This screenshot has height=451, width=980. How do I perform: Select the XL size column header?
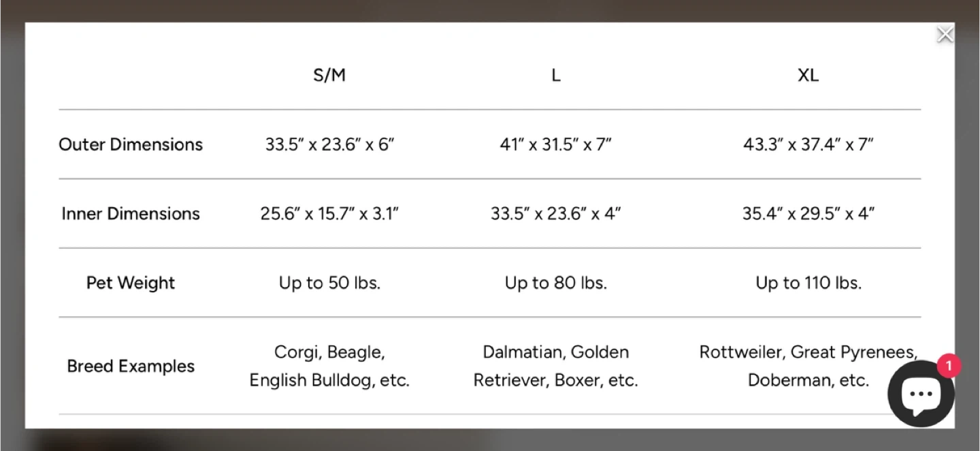coord(808,76)
